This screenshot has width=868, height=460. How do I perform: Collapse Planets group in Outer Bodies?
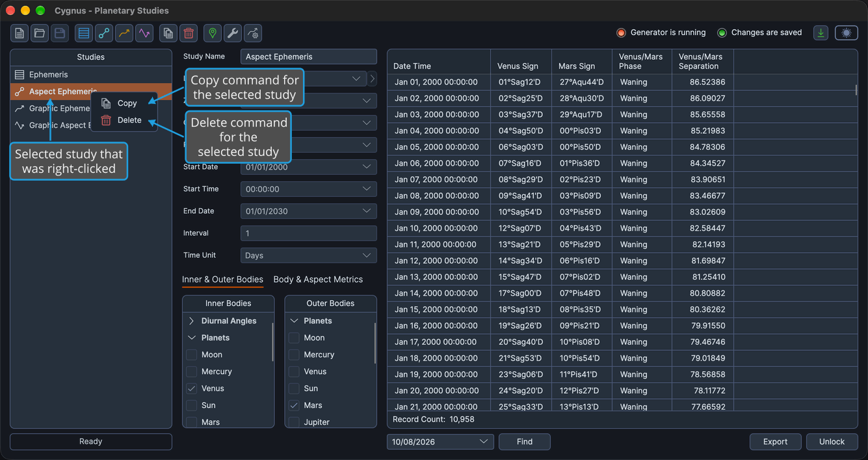click(295, 321)
